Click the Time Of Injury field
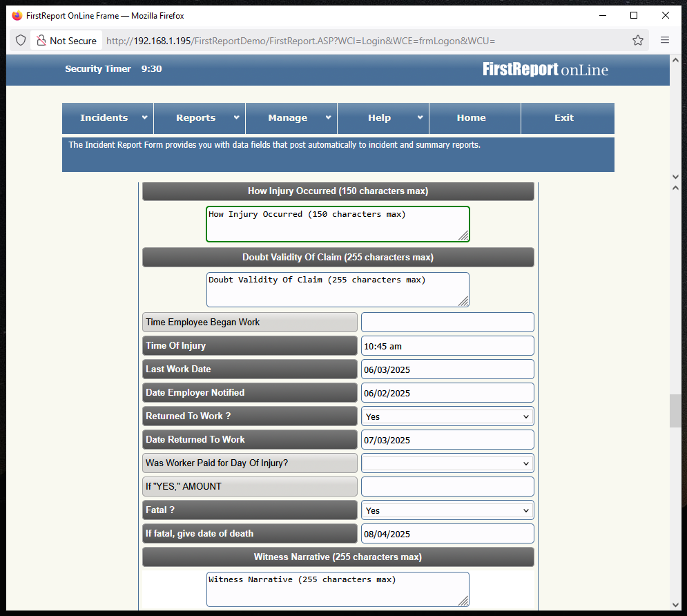The height and width of the screenshot is (616, 687). pyautogui.click(x=447, y=346)
